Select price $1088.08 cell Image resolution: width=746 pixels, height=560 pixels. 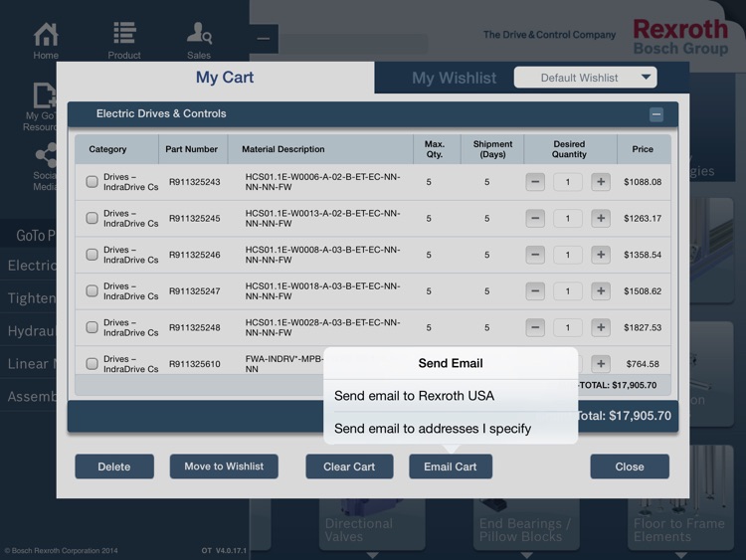pos(643,182)
